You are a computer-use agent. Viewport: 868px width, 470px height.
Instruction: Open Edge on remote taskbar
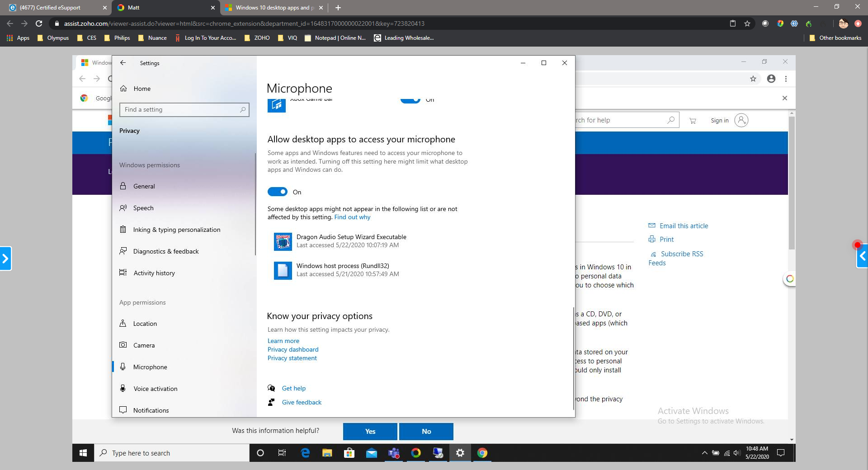pos(305,453)
